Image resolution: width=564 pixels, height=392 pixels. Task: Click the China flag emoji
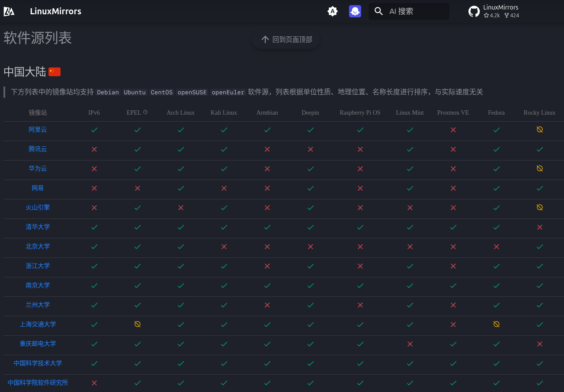click(x=54, y=72)
